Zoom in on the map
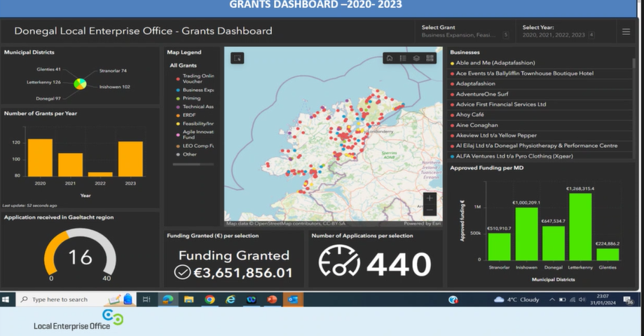Image resolution: width=644 pixels, height=336 pixels. click(x=430, y=198)
